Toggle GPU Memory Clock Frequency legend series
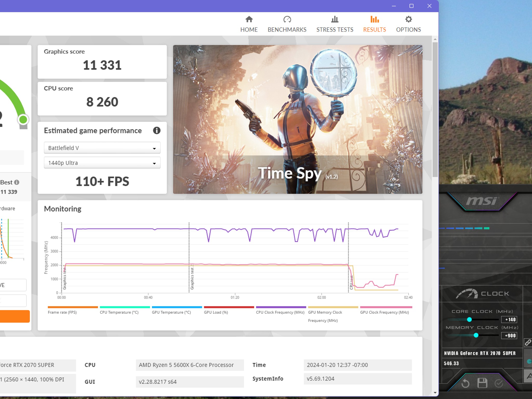Image resolution: width=532 pixels, height=399 pixels. 333,314
